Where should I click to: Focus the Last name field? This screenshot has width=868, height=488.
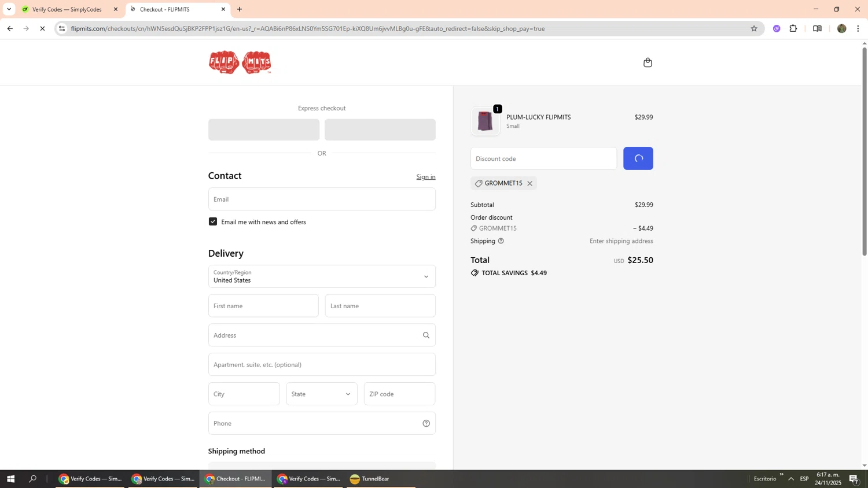380,306
